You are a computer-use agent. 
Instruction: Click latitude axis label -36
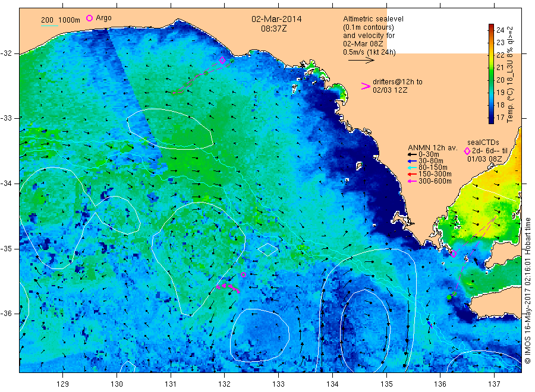click(x=6, y=314)
